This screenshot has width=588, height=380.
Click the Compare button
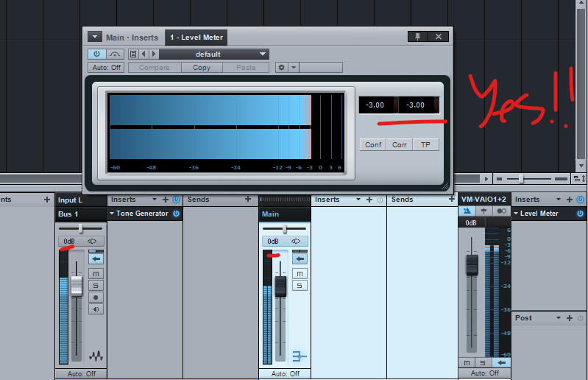point(155,68)
